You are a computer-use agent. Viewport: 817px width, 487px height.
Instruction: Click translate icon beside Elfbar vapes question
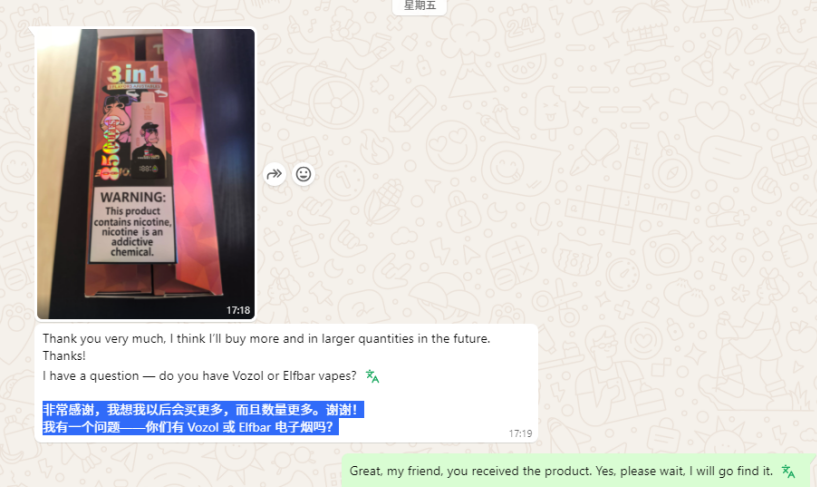click(x=372, y=376)
